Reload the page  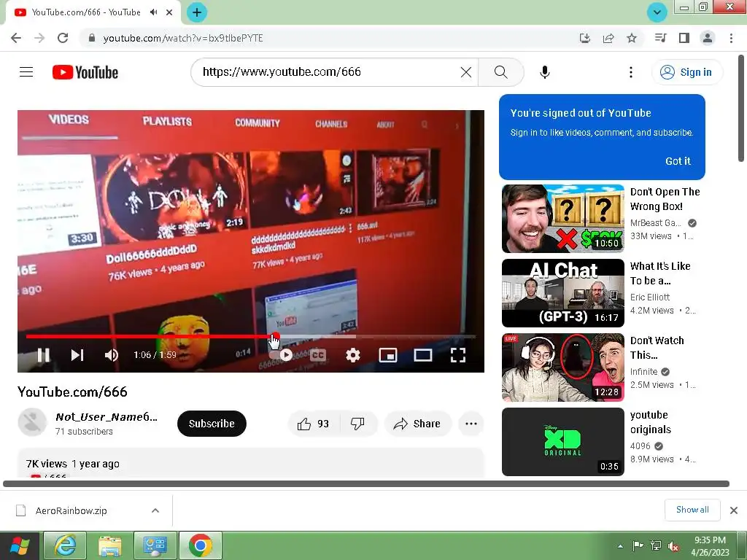63,38
